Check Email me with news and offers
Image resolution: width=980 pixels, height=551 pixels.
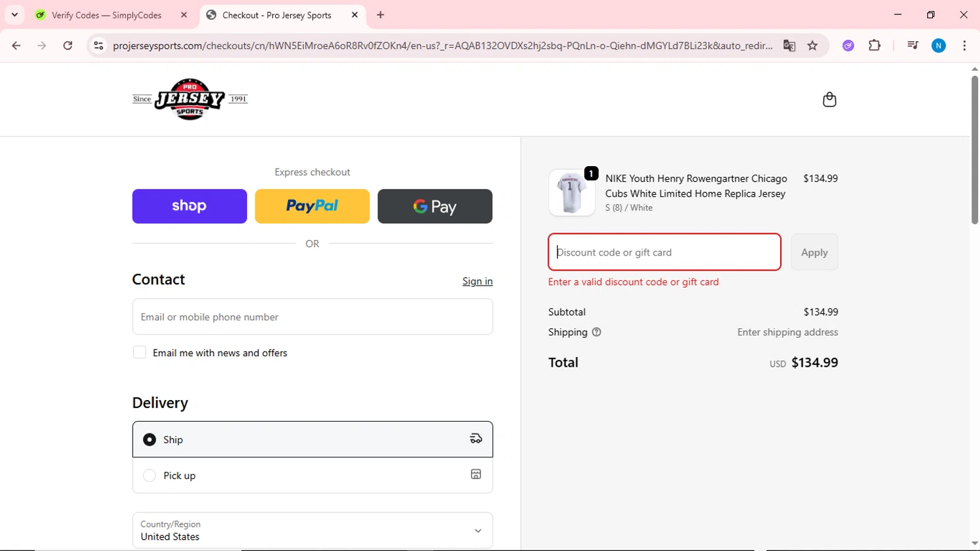[139, 352]
